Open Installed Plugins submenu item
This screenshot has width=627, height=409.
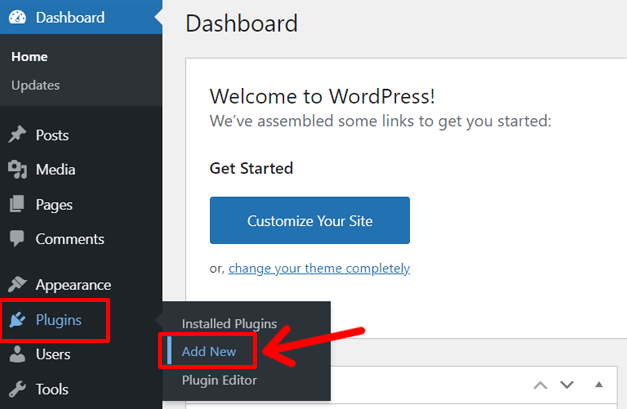point(229,324)
